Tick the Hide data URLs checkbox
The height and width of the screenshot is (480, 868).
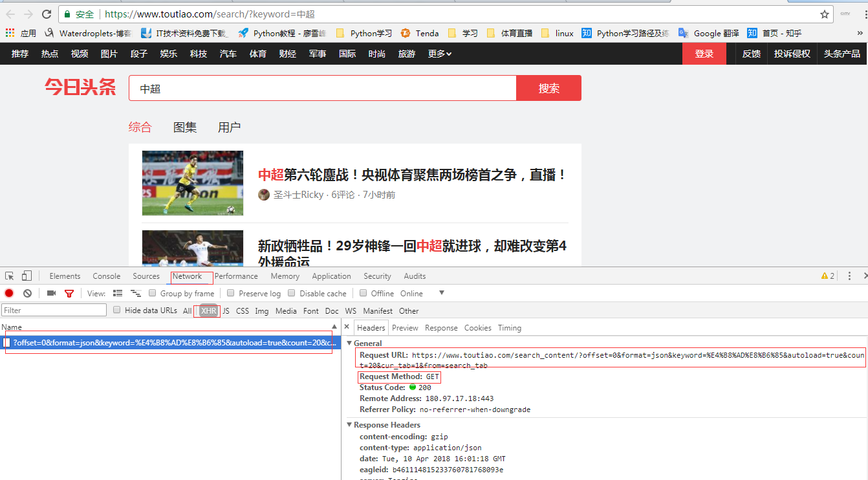[117, 310]
